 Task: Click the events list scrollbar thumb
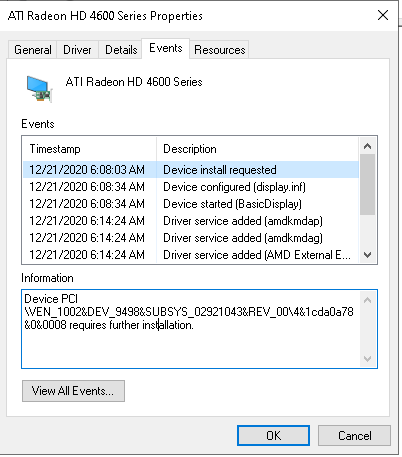(x=368, y=184)
